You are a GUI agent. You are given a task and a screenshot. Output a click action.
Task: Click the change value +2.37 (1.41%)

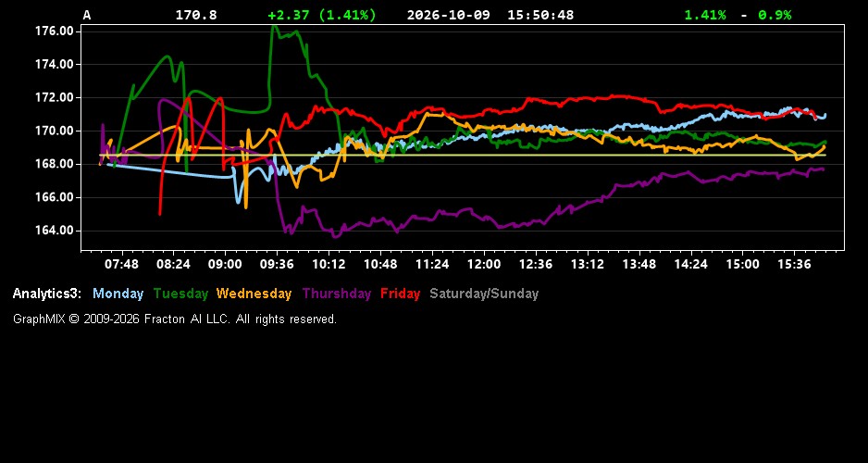tap(322, 15)
